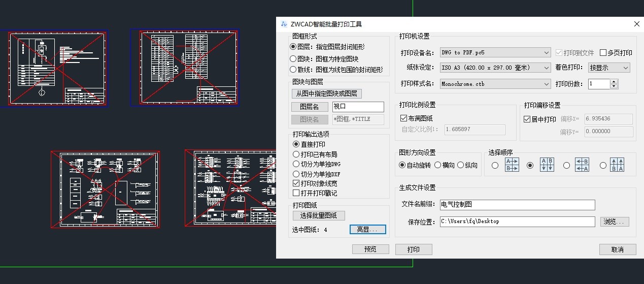Expand 着色打印 按显示 dropdown
The image size is (644, 284).
tap(609, 68)
